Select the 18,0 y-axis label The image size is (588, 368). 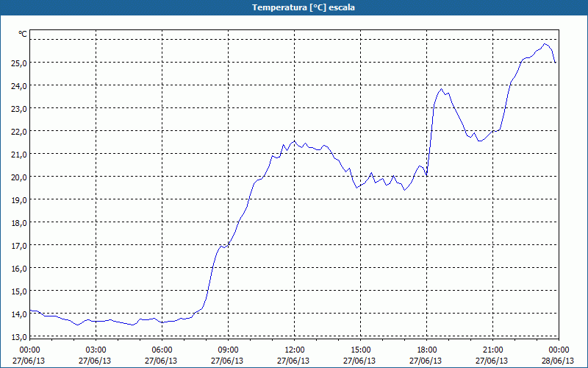[x=18, y=223]
